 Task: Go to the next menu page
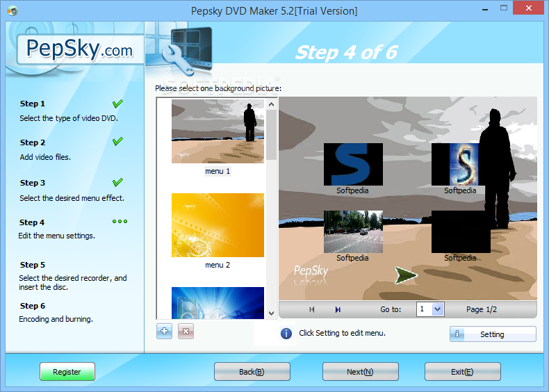pyautogui.click(x=338, y=310)
